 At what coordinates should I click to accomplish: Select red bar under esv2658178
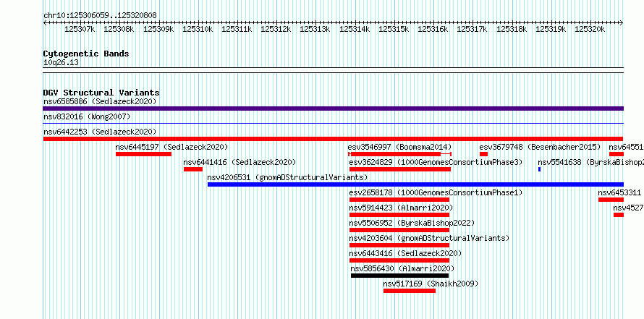pyautogui.click(x=399, y=200)
